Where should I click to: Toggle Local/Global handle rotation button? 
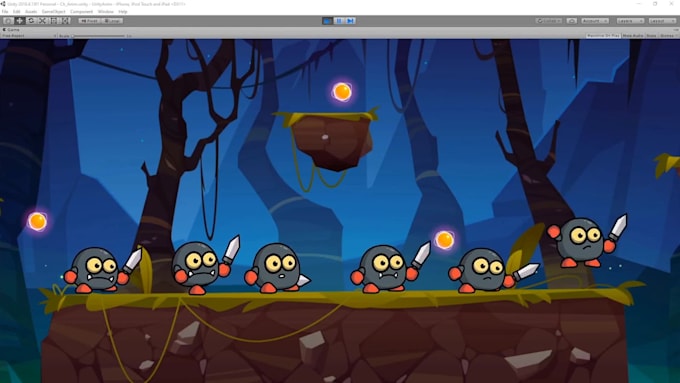[x=112, y=21]
